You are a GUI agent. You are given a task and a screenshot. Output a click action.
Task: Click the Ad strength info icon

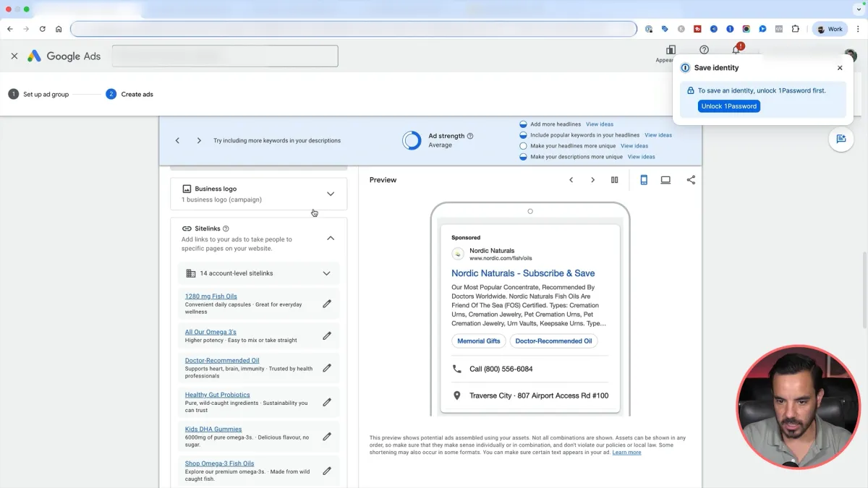pos(470,136)
